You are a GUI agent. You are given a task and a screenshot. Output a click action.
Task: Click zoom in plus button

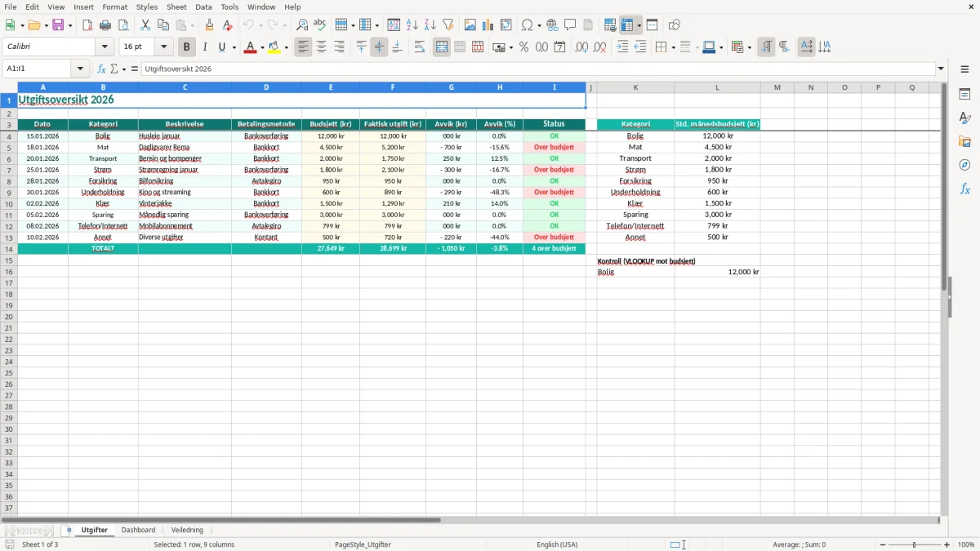(x=947, y=544)
